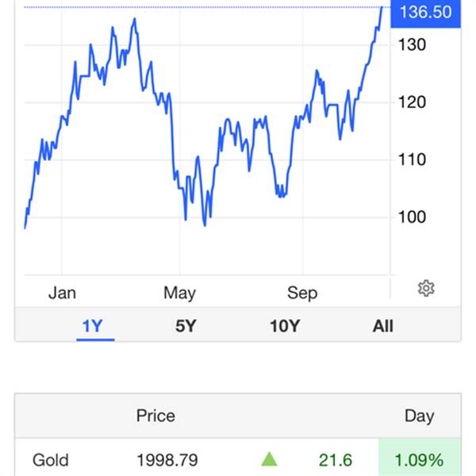Click the Price column header

click(x=155, y=416)
